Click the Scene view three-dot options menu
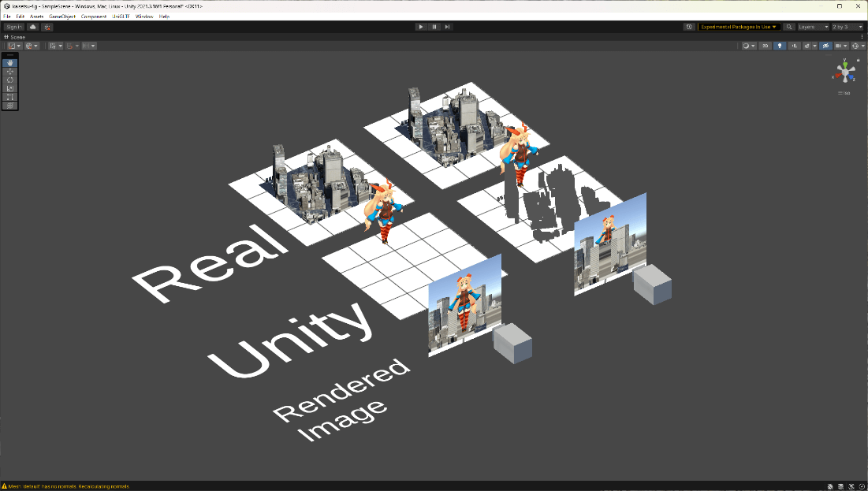The height and width of the screenshot is (491, 868). click(862, 36)
